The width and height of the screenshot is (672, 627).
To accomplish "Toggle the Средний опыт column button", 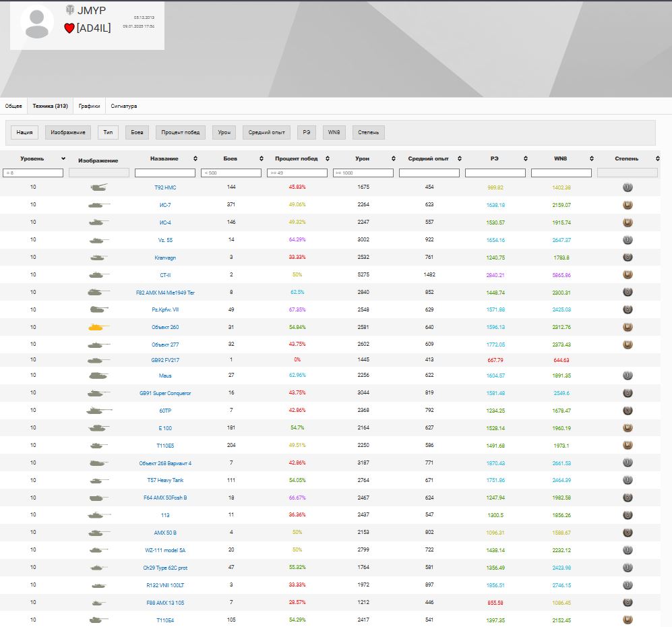I will coord(266,132).
